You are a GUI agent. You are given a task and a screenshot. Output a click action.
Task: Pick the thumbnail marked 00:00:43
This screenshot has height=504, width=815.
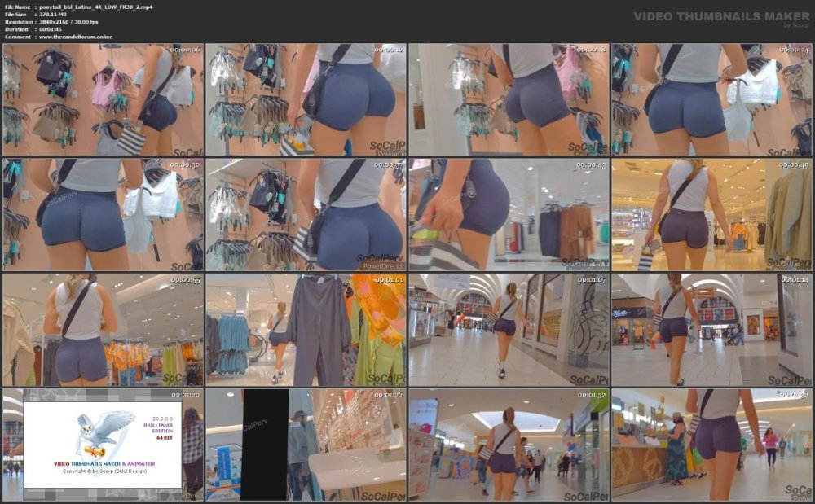(x=509, y=215)
